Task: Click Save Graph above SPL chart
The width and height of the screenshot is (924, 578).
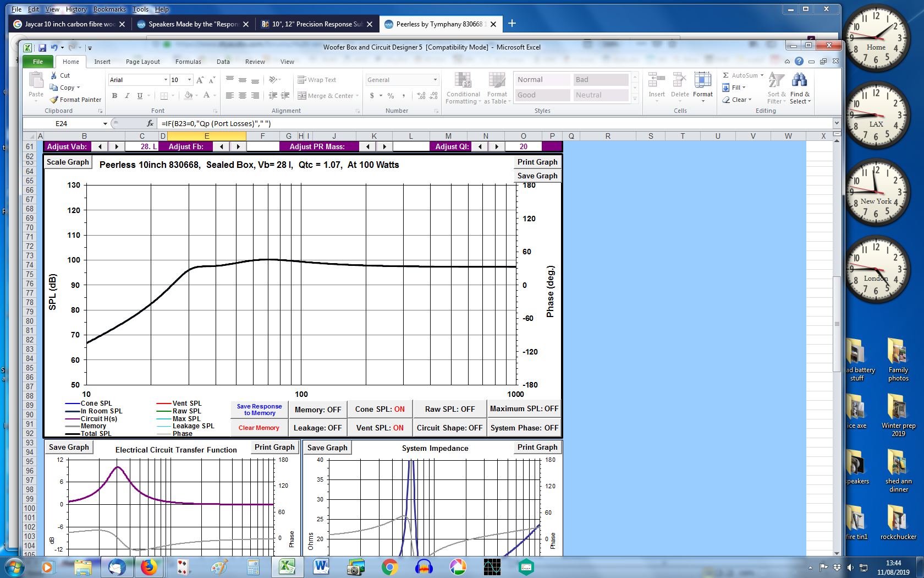Action: pos(537,176)
